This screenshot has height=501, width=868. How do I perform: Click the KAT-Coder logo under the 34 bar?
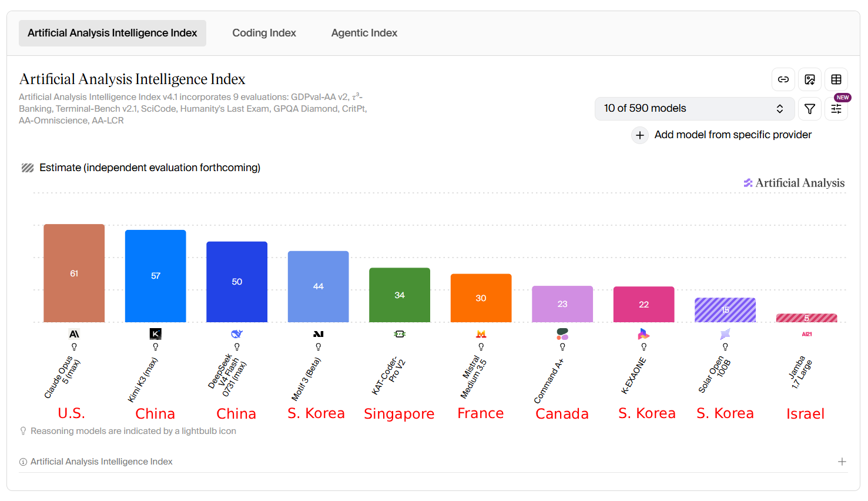point(400,334)
